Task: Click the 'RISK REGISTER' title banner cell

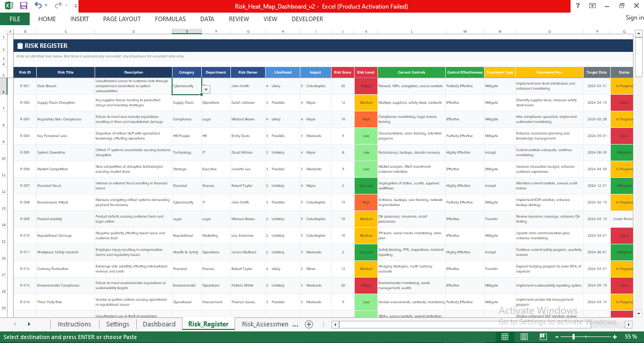Action: 323,46
